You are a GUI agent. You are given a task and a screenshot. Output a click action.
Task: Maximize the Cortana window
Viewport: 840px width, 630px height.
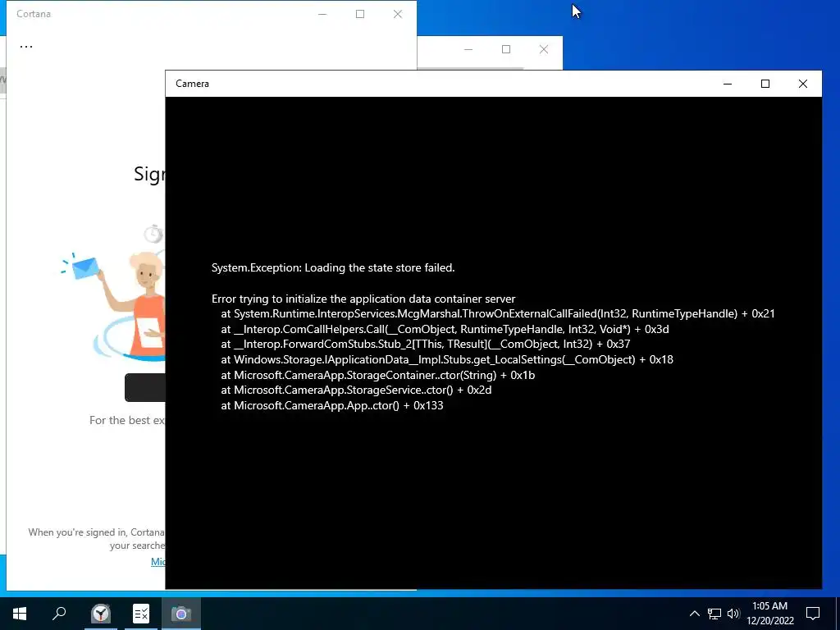pos(360,14)
